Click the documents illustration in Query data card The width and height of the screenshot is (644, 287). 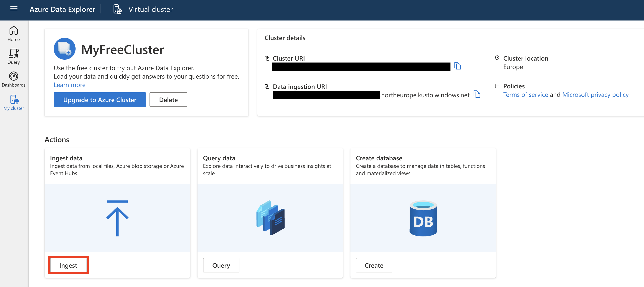[x=271, y=218]
